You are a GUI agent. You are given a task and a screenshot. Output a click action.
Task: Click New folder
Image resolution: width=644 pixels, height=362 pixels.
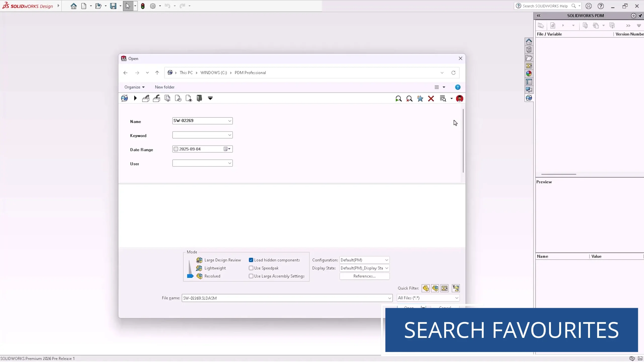point(164,87)
